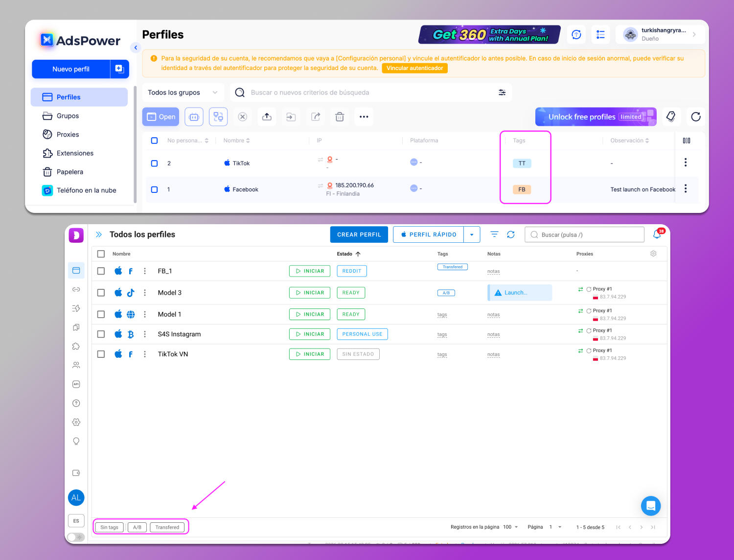Image resolution: width=734 pixels, height=560 pixels.
Task: Click the trash delete icon in AdsPower toolbar
Action: pos(340,117)
